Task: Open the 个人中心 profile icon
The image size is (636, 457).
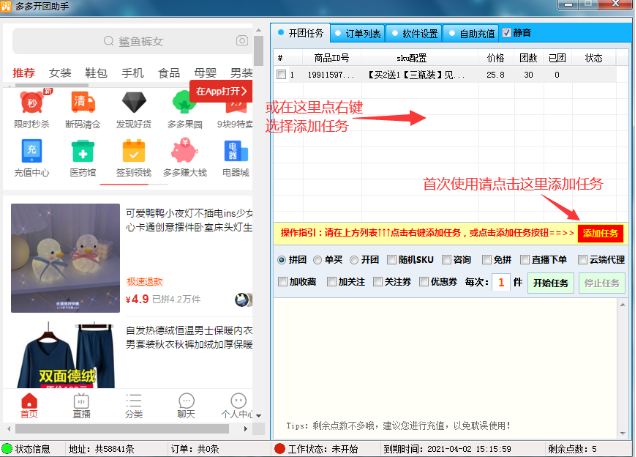Action: 238,401
